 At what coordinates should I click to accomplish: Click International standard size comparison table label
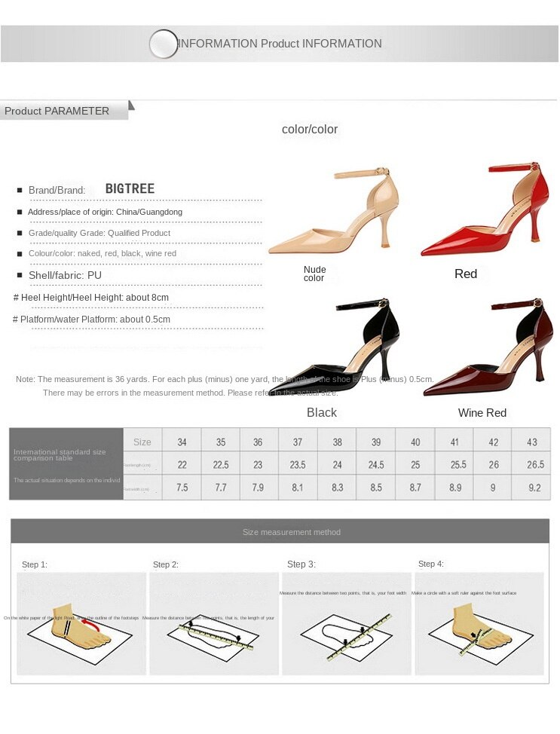[x=60, y=454]
